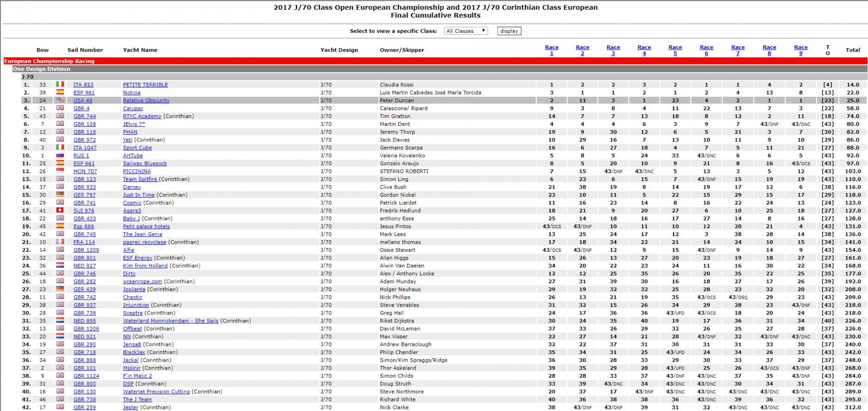Open the All Classes dropdown

[466, 31]
